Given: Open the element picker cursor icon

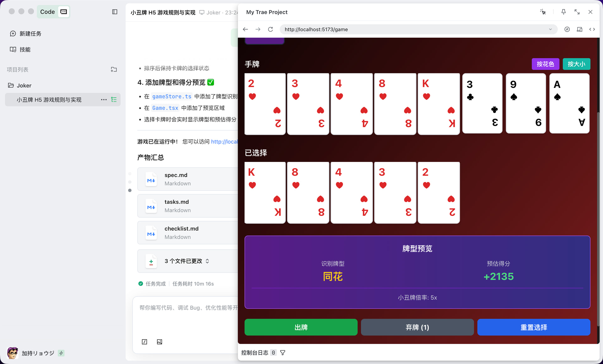Looking at the screenshot, I should coord(543,12).
